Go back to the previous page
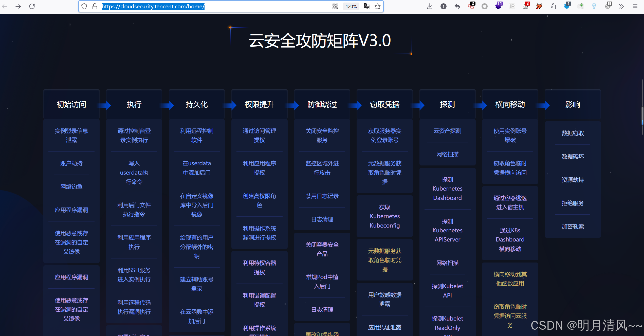This screenshot has height=336, width=644. [x=5, y=6]
